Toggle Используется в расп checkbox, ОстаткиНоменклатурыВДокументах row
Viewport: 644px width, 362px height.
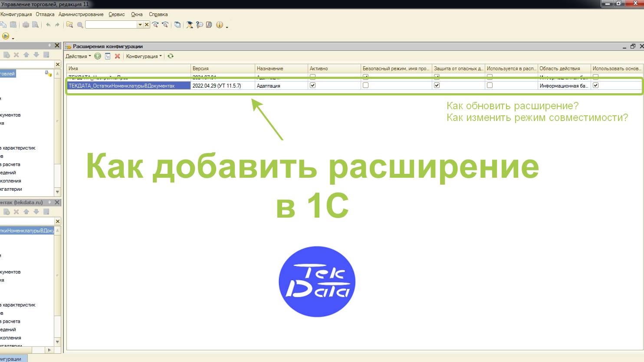pyautogui.click(x=490, y=85)
